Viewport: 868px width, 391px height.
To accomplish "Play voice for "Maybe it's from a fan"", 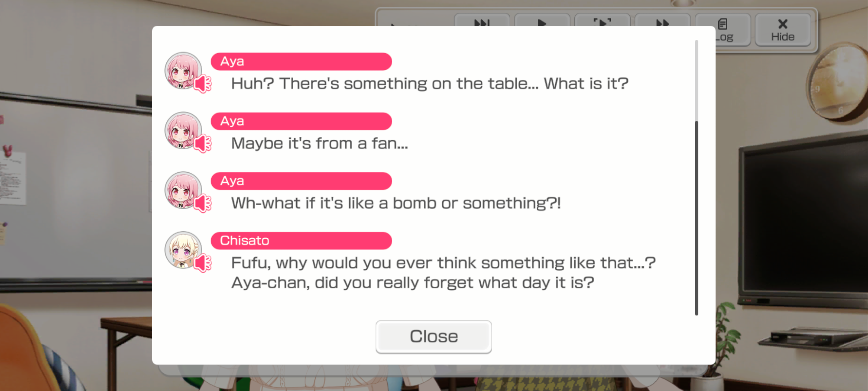I will (203, 144).
